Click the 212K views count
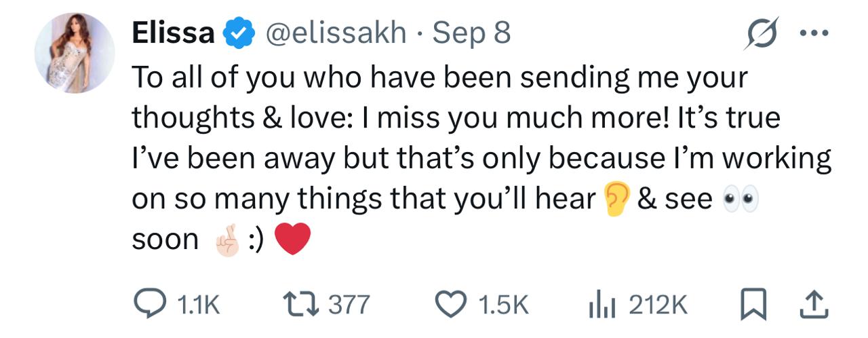 pos(658,304)
